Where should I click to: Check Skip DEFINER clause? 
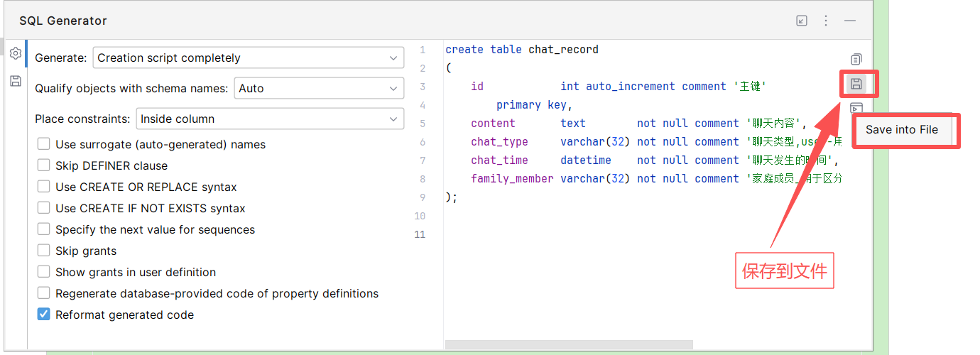(43, 165)
